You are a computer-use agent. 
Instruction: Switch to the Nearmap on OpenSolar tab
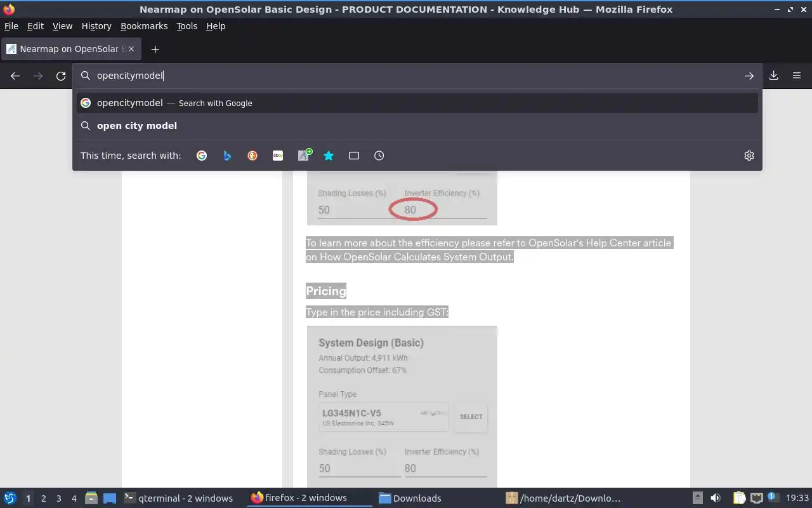(x=70, y=49)
